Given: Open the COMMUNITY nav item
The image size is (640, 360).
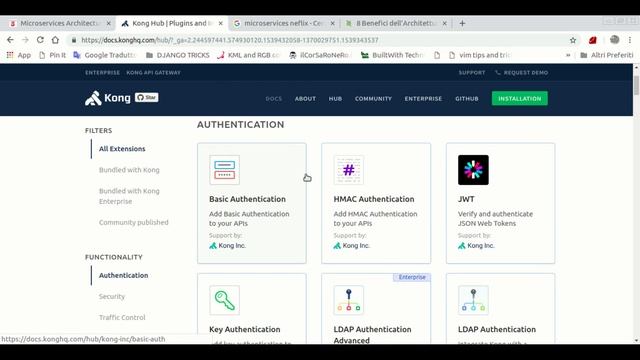Looking at the screenshot, I should 373,99.
